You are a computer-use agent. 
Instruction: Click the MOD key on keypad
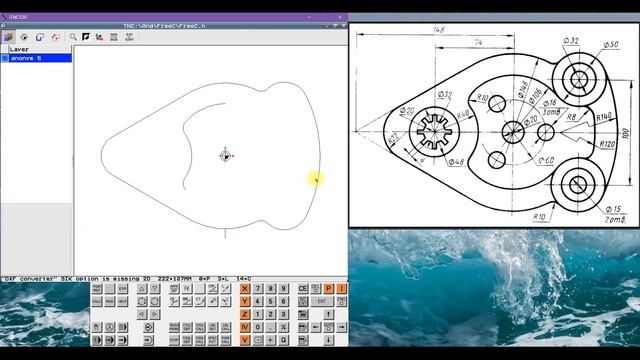point(109,301)
